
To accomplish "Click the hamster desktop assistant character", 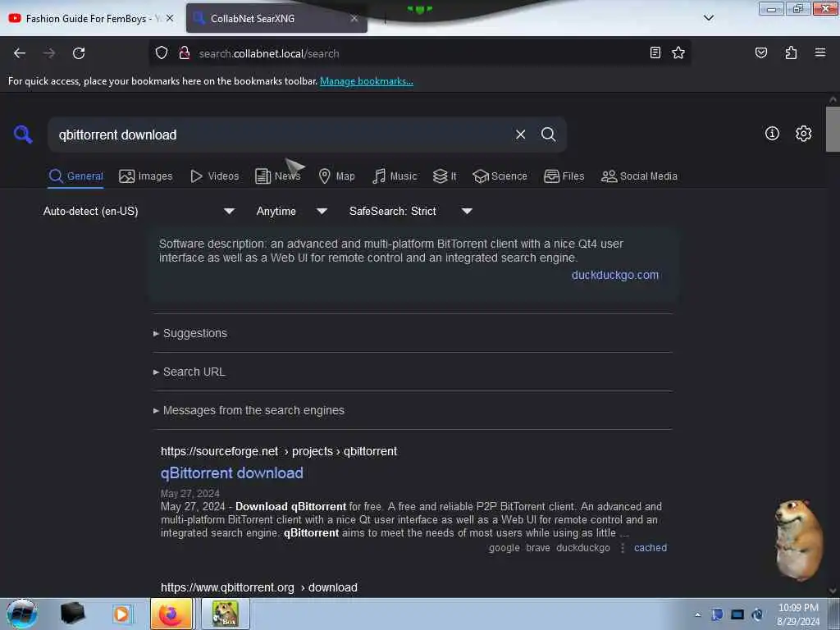I will coord(799,540).
